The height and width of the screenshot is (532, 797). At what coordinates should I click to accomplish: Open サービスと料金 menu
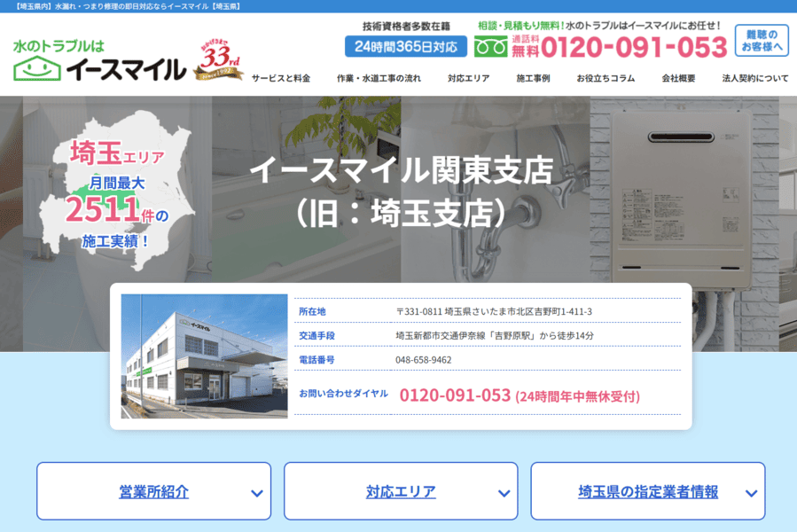pos(280,78)
